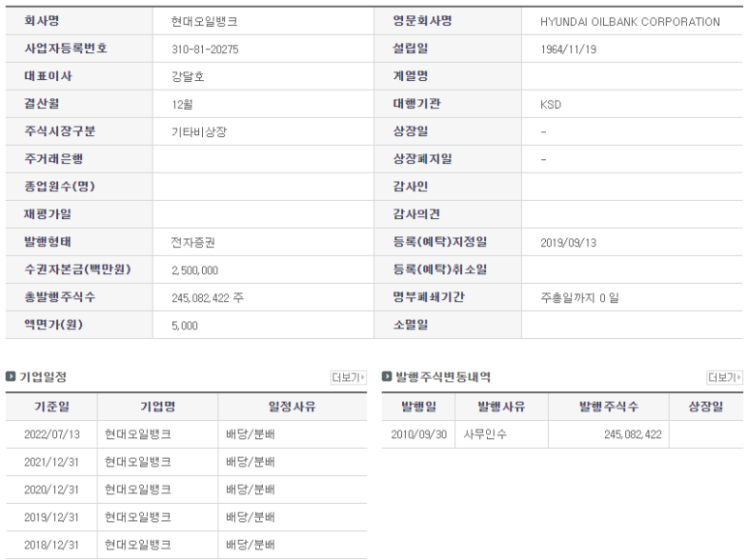
Task: Click the 주식시장구분 label
Action: pos(60,131)
